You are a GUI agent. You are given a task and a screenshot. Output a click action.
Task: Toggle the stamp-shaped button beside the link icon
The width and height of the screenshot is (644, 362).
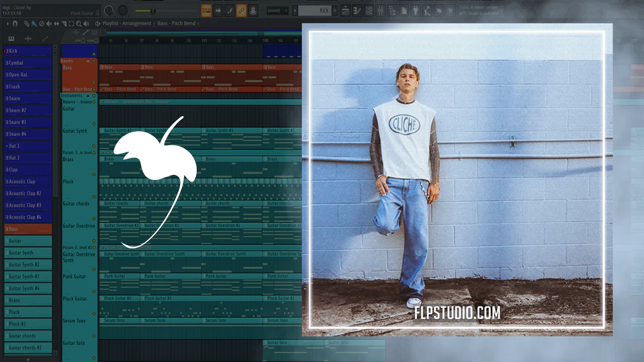tap(253, 10)
